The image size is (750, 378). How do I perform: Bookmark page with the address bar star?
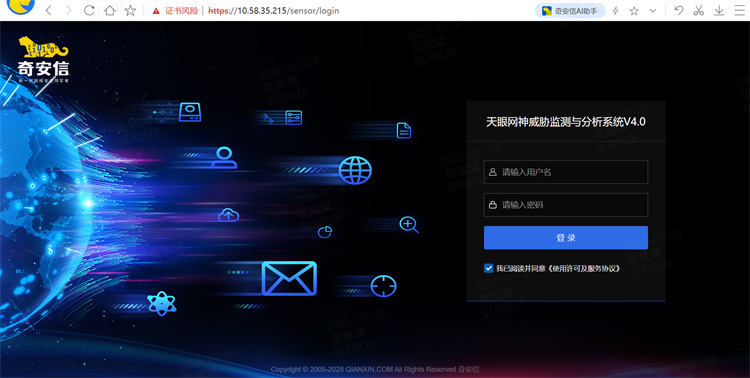click(130, 11)
